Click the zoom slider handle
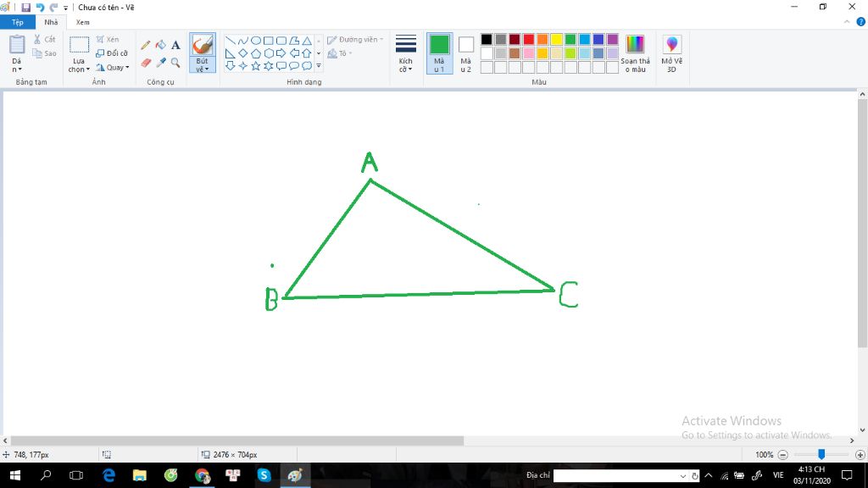 click(821, 454)
